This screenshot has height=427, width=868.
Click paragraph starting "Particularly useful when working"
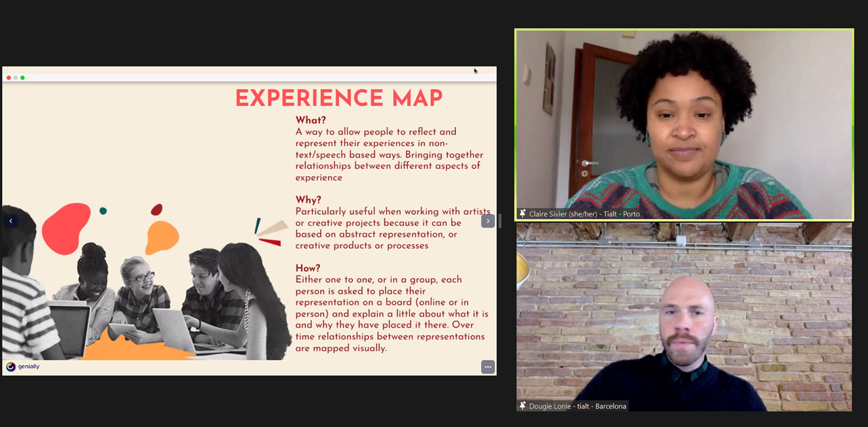[393, 228]
